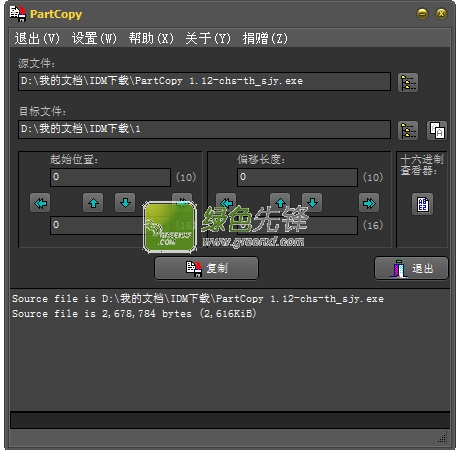Viewport: 456px width, 450px height.
Task: Decrease offset length with down arrow
Action: click(312, 203)
